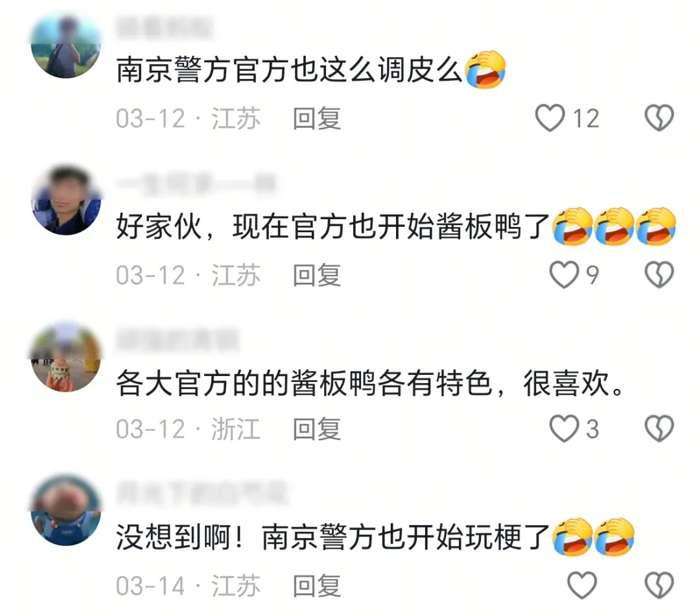Like the 03-14 comment about 玩梗
This screenshot has height=616, width=700.
(x=581, y=585)
